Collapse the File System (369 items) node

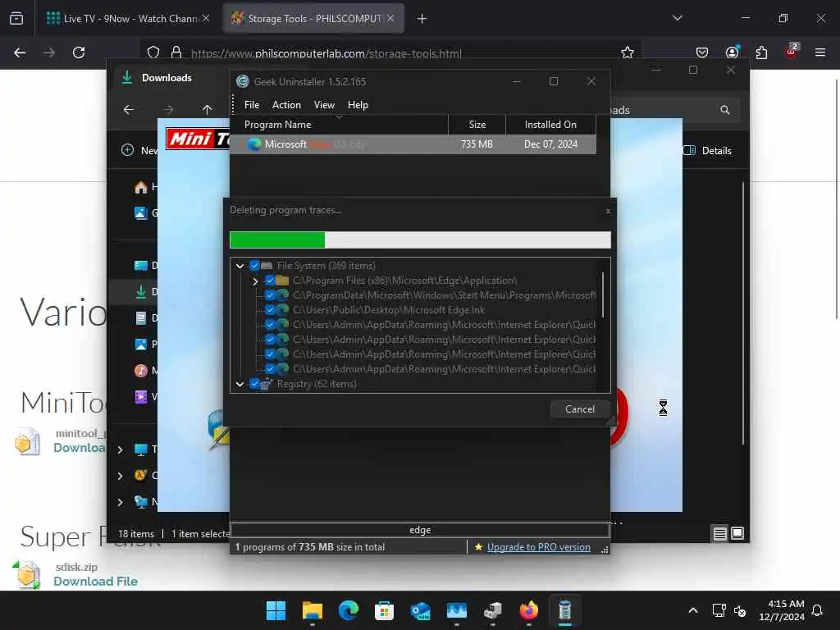click(240, 266)
